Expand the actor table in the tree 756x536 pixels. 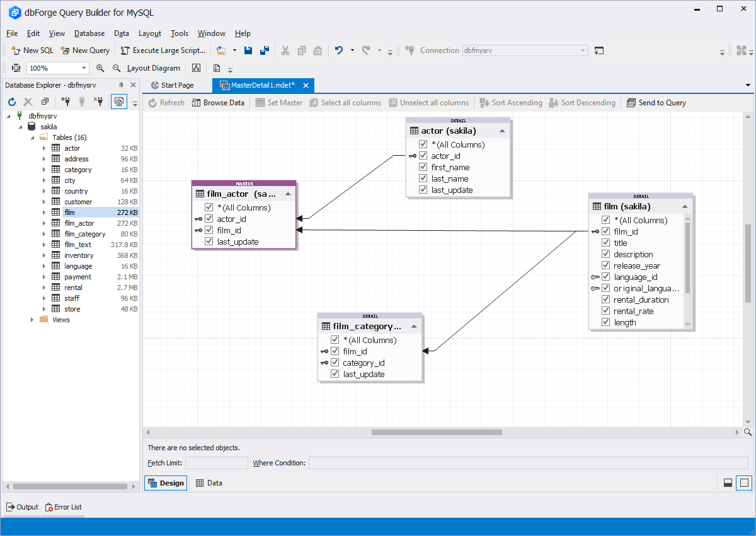(x=44, y=148)
